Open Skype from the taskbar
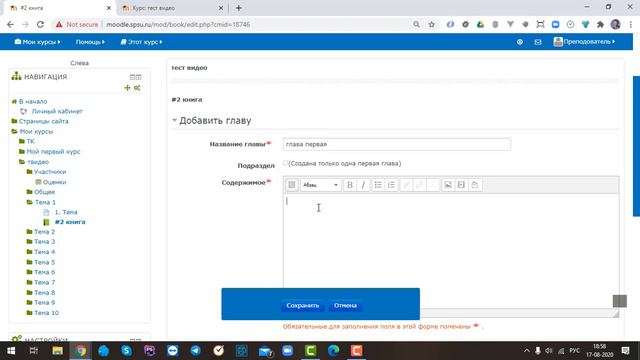Screen dimensions: 640x360 tap(127, 351)
